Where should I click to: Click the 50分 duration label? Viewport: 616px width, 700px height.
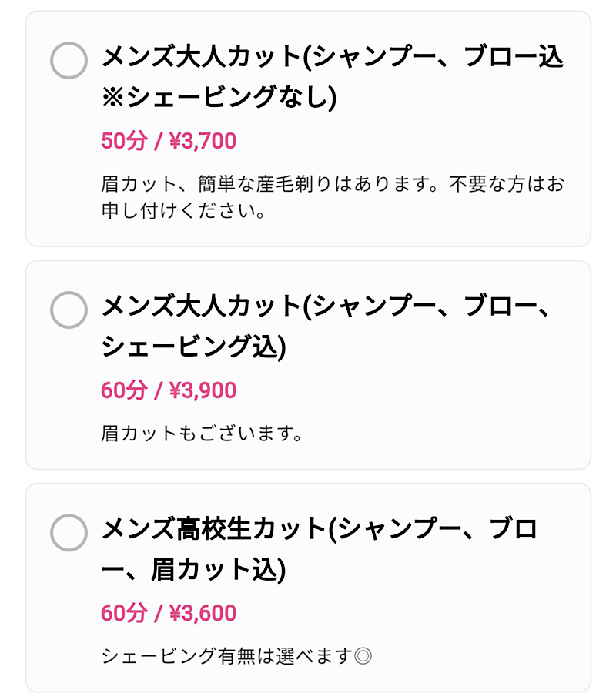pyautogui.click(x=123, y=141)
